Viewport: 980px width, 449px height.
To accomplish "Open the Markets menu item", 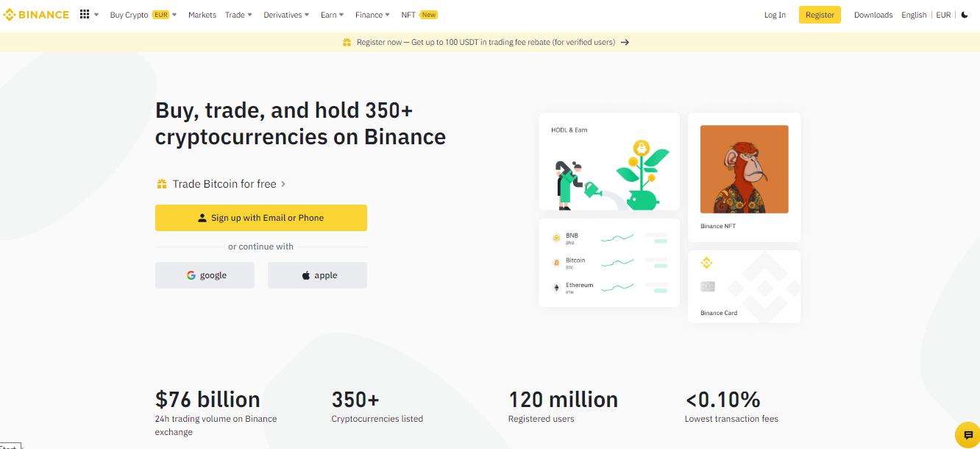I will 202,14.
